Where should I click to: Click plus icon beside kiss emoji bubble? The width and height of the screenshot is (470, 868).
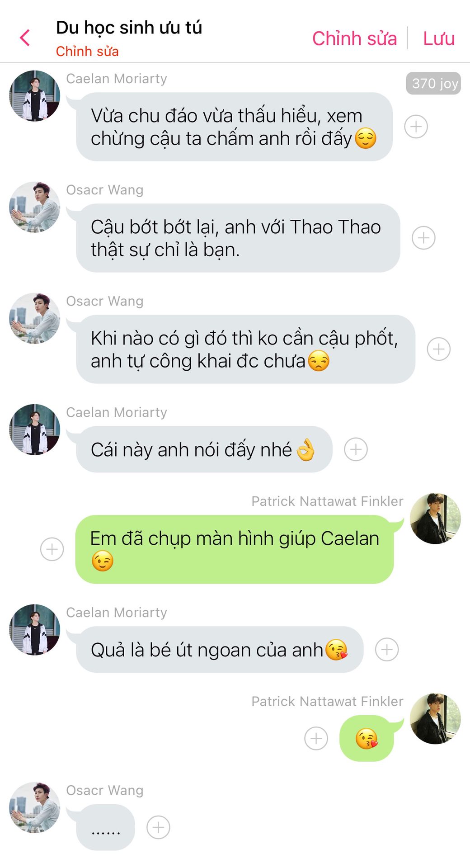[316, 738]
